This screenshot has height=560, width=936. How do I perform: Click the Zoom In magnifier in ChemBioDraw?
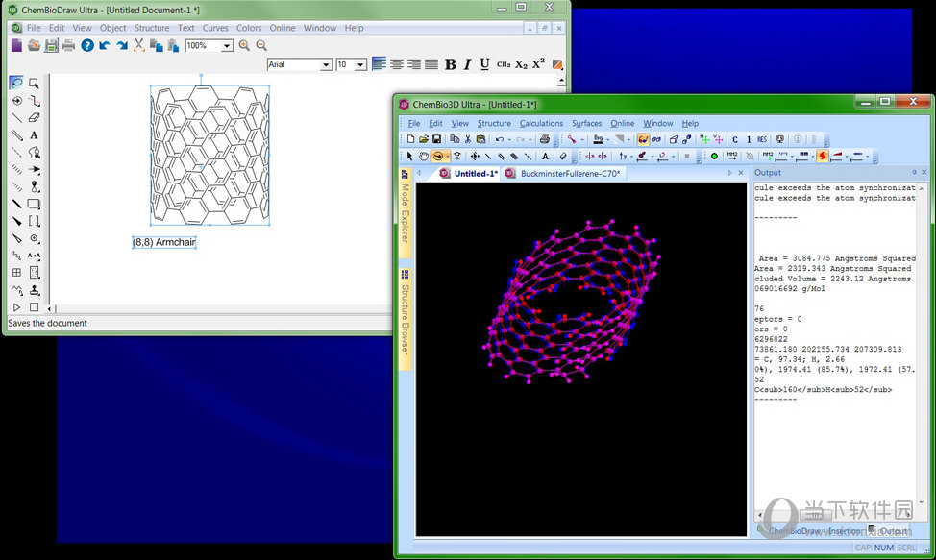[244, 45]
